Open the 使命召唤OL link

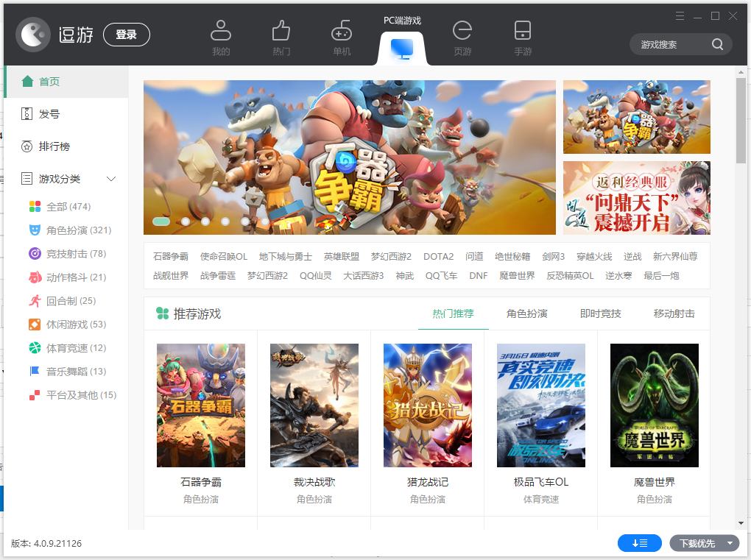click(224, 257)
